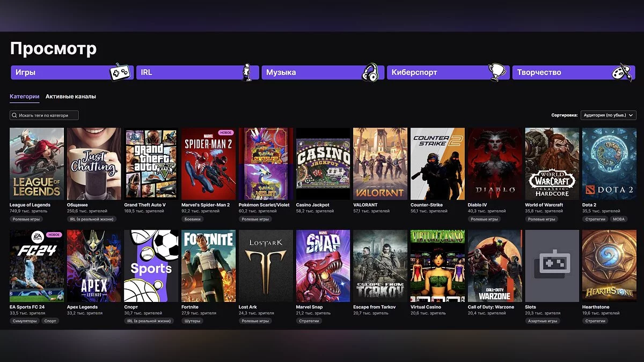Open Call of Duty: Warzone cover
The image size is (644, 362).
(x=495, y=266)
